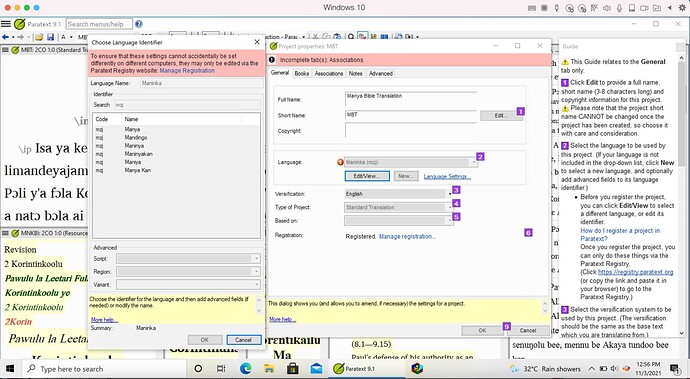Click the forward navigation arrow in toolbar
This screenshot has height=379, width=690.
[x=20, y=37]
